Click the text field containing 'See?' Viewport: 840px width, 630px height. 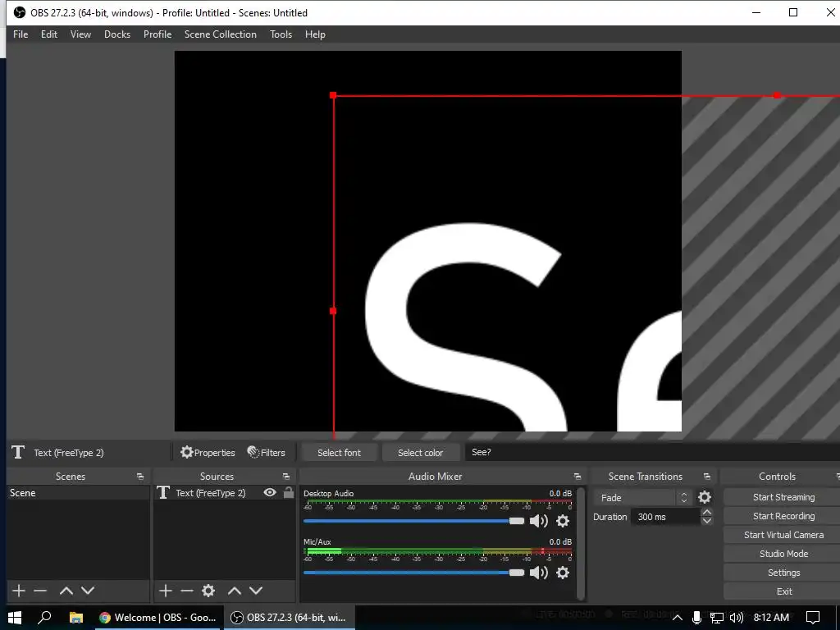pos(652,453)
